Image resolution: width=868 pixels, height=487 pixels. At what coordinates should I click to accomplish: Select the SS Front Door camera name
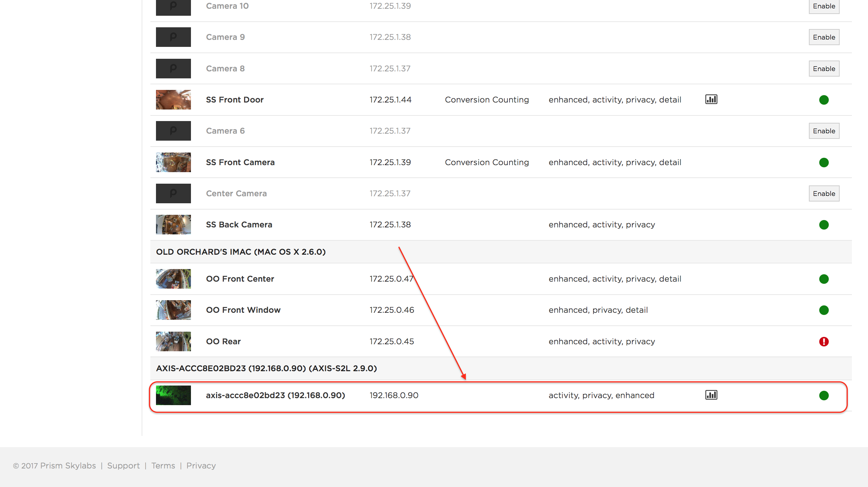[235, 100]
